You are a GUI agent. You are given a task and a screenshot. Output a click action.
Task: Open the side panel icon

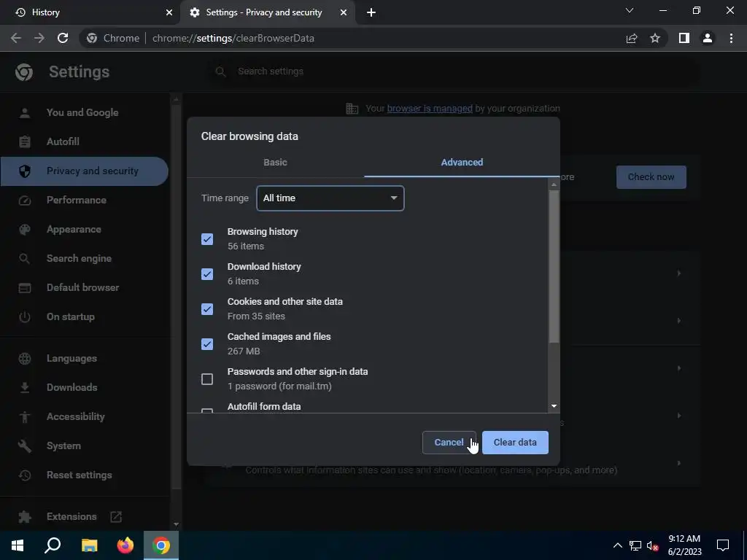tap(684, 38)
